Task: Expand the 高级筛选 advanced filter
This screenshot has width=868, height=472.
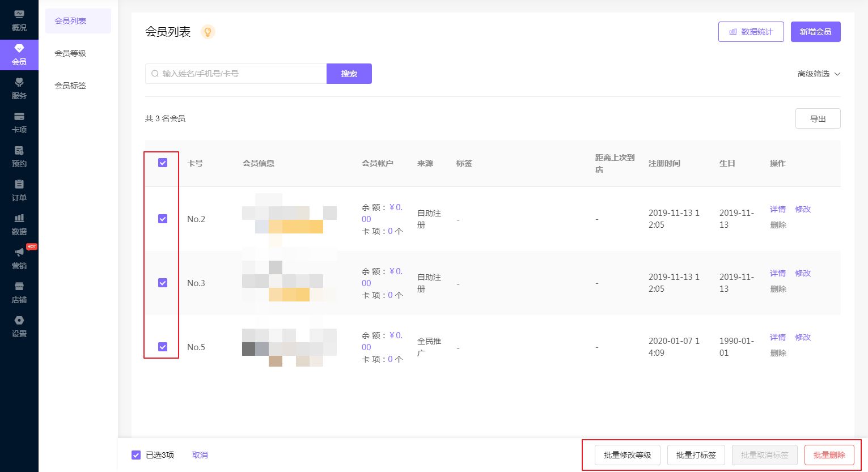Action: click(x=819, y=74)
